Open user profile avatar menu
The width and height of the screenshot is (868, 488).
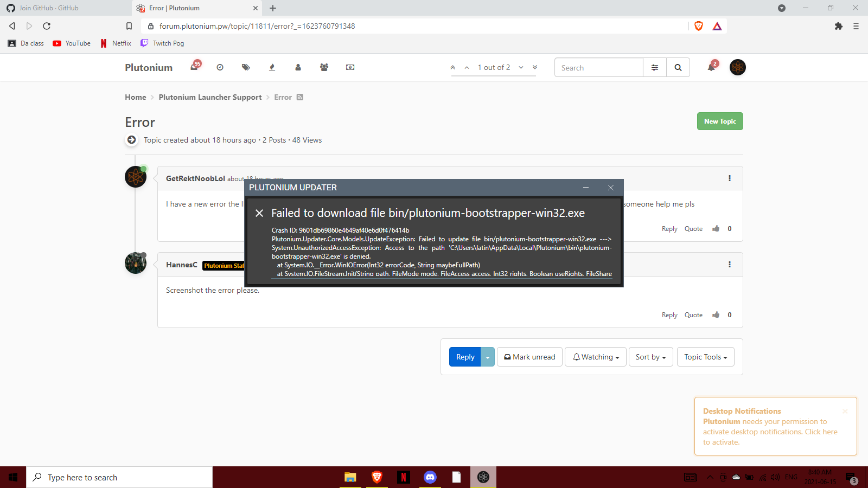pos(738,67)
